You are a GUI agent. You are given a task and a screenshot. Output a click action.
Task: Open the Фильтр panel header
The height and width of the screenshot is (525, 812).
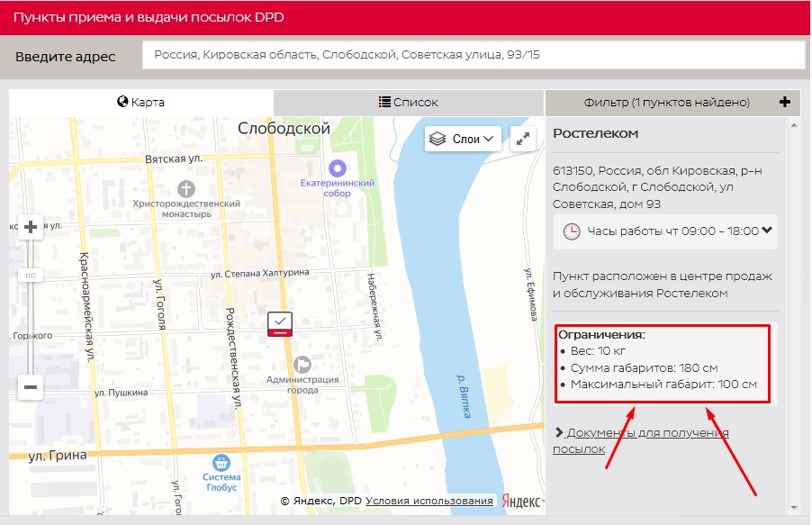click(x=666, y=103)
